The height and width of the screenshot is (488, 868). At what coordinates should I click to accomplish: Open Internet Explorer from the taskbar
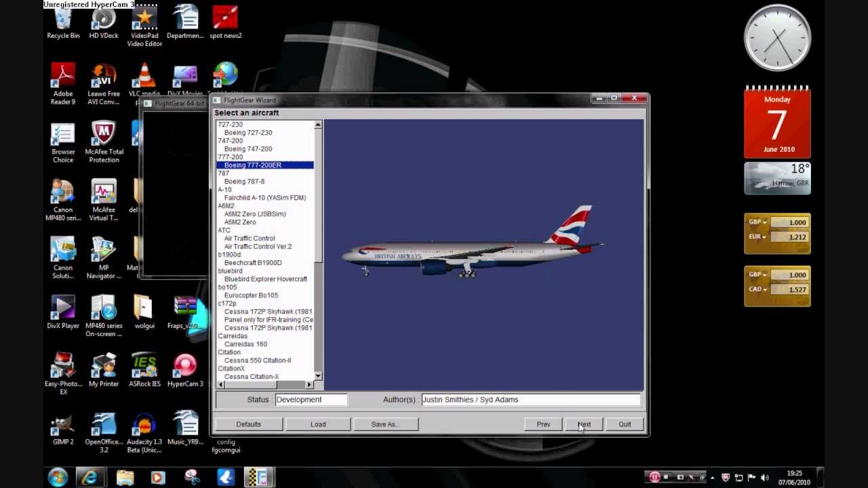[90, 477]
